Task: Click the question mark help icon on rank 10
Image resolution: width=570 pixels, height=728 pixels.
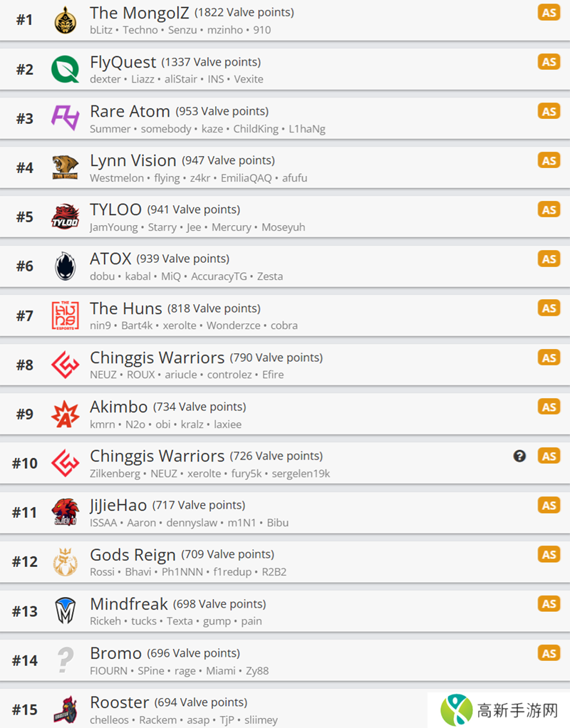Action: tap(519, 456)
